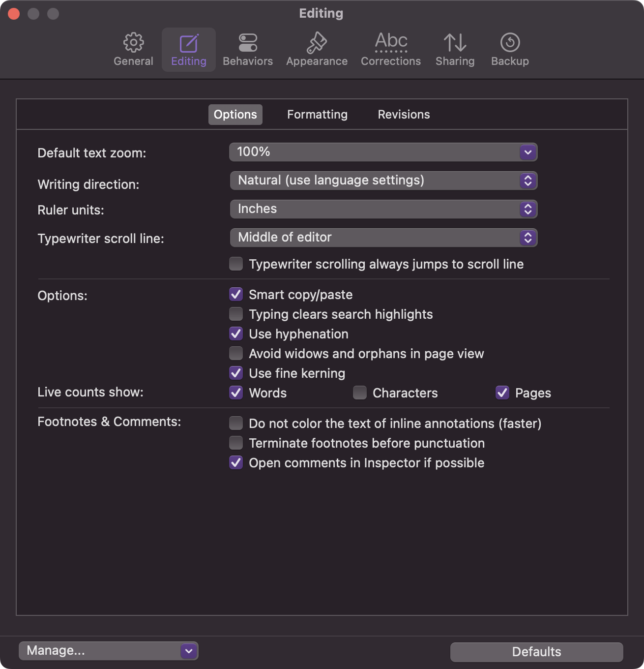644x669 pixels.
Task: Switch to the Formatting tab
Action: 317,115
